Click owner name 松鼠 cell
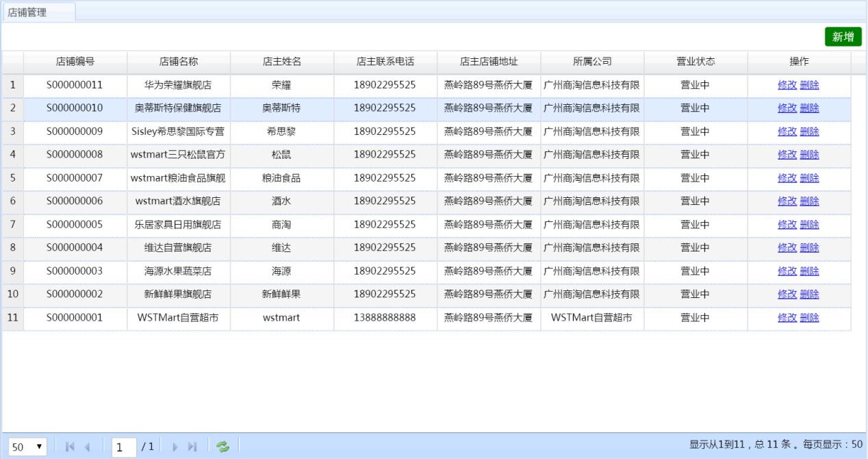Screen dimensions: 868x459 pos(282,155)
